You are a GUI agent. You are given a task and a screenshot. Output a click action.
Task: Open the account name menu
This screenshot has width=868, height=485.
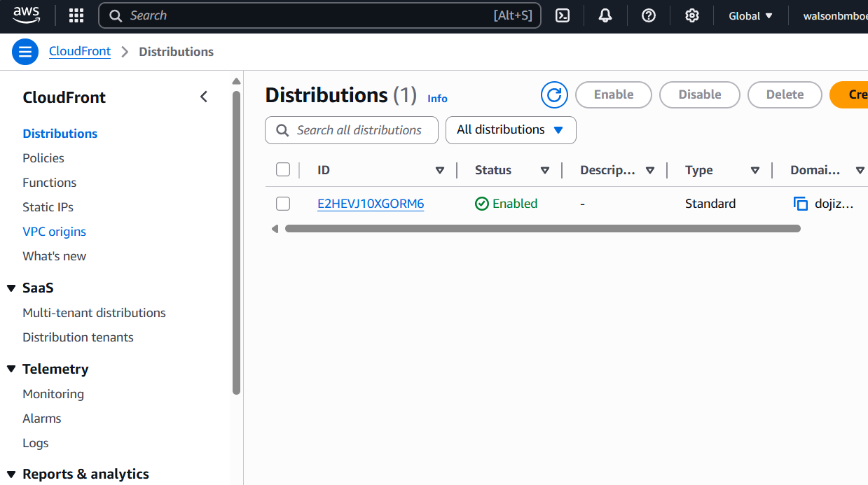(x=835, y=15)
